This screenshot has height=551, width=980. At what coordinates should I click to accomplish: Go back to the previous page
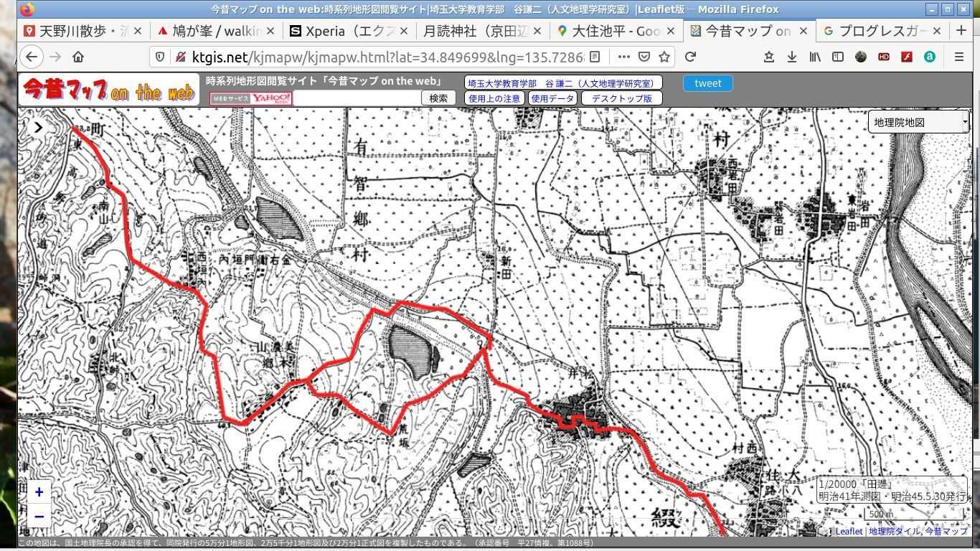(32, 57)
